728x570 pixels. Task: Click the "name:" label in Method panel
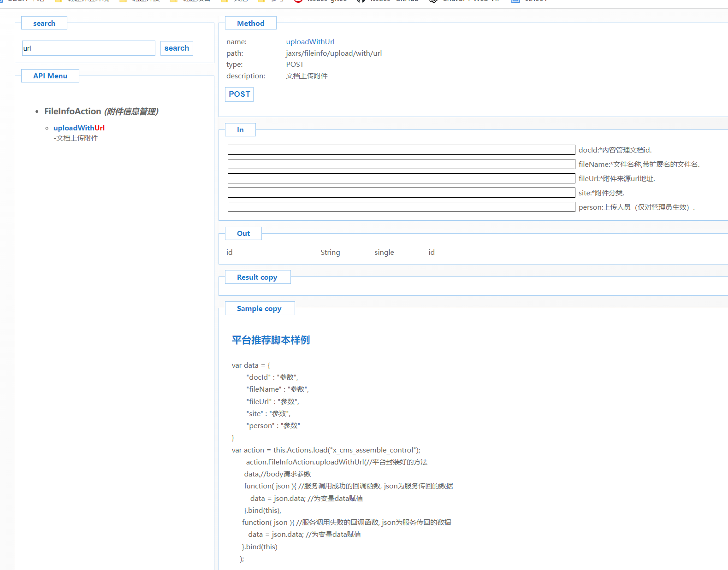(237, 42)
